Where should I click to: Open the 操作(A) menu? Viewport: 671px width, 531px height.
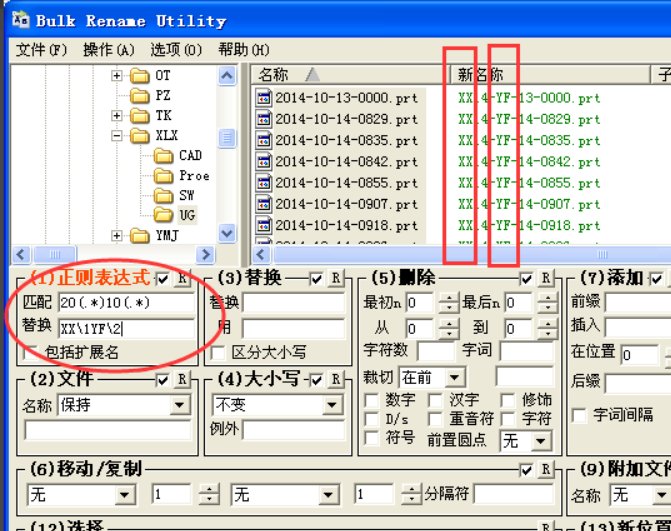tap(109, 50)
